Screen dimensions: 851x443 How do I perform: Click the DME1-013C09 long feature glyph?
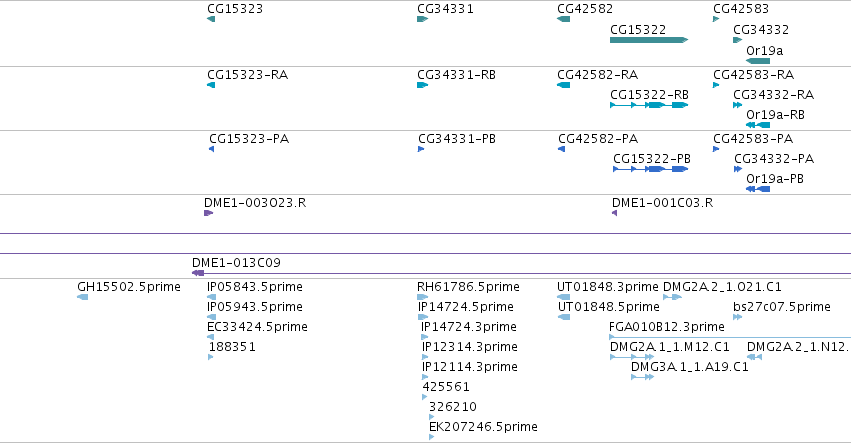pos(521,273)
